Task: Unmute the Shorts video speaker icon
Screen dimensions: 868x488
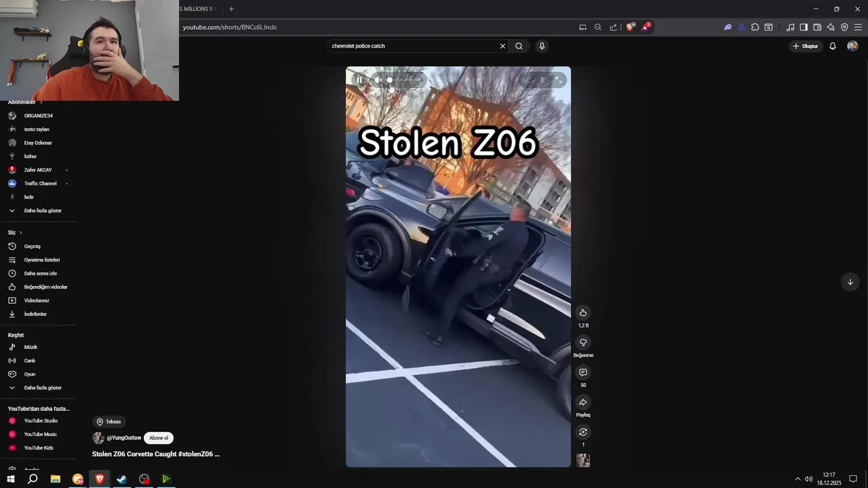Action: [x=378, y=80]
